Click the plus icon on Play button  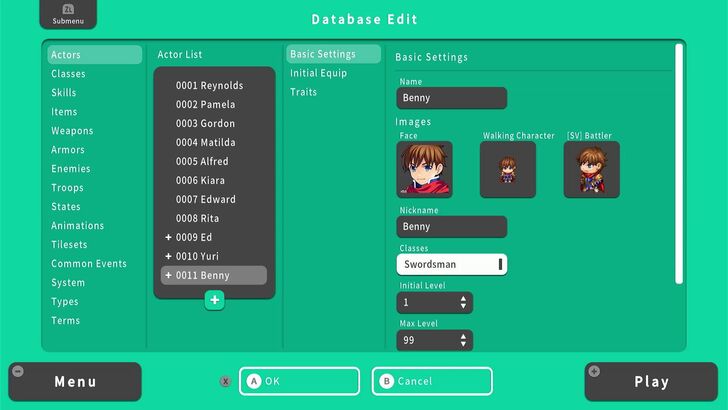[594, 371]
